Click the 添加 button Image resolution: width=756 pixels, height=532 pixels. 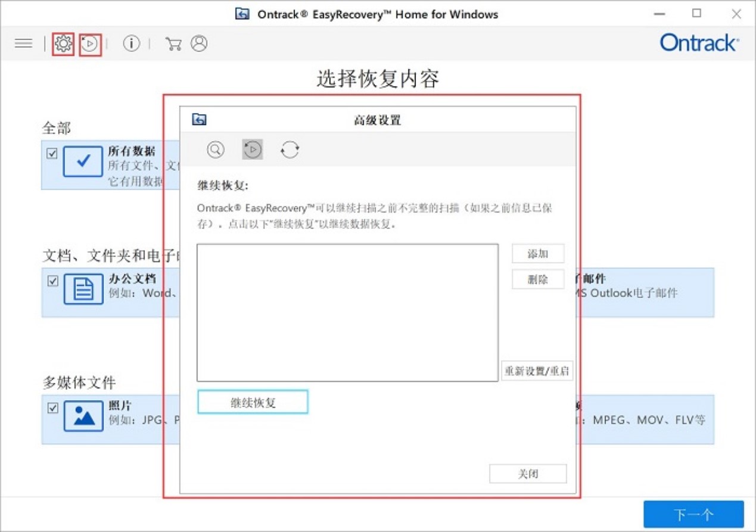pyautogui.click(x=538, y=254)
